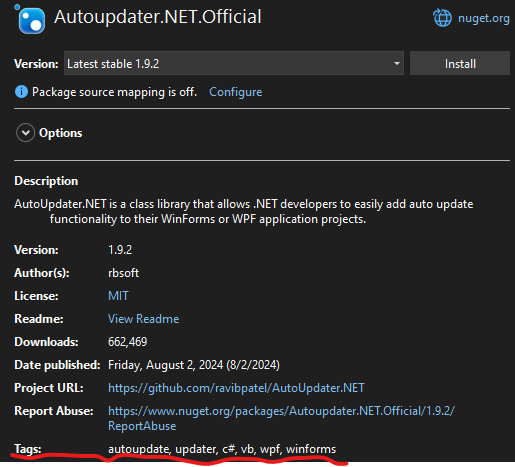Open the nuget.org link
Viewport: 515px width, 467px height.
tap(483, 18)
